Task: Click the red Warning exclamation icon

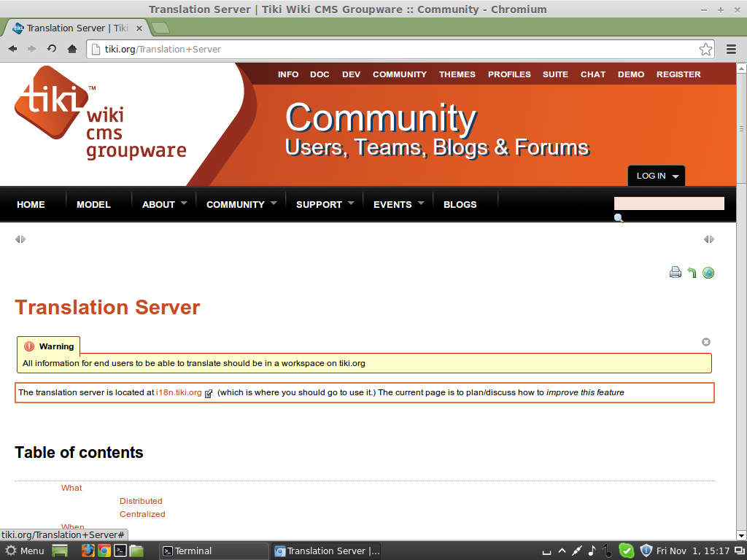Action: (x=29, y=346)
